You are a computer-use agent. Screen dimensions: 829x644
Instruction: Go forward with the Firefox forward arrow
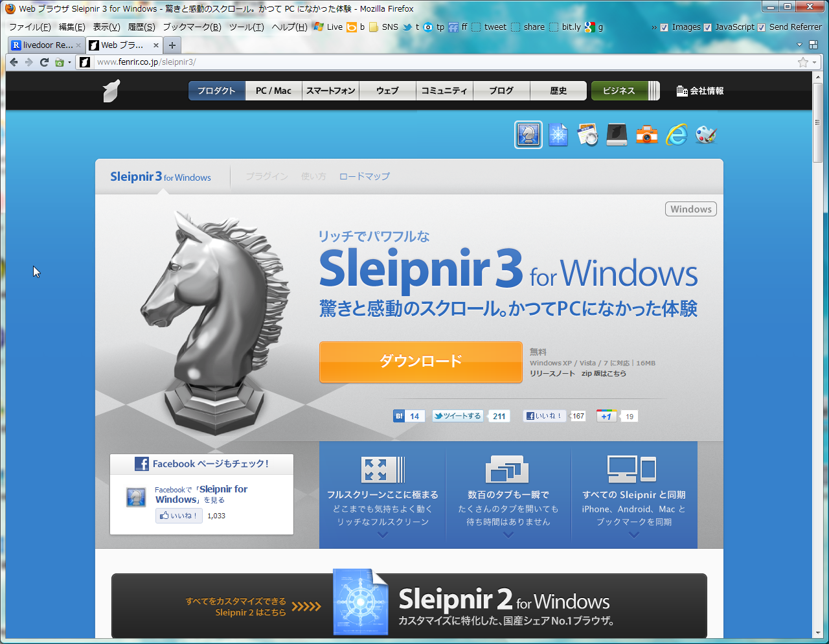(28, 62)
